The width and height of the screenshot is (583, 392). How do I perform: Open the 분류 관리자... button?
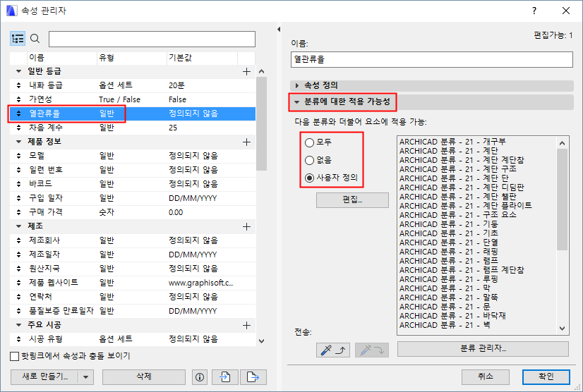pyautogui.click(x=483, y=348)
